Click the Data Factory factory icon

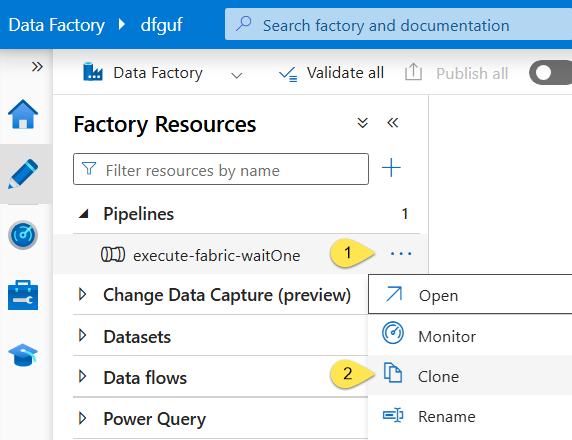pyautogui.click(x=93, y=72)
